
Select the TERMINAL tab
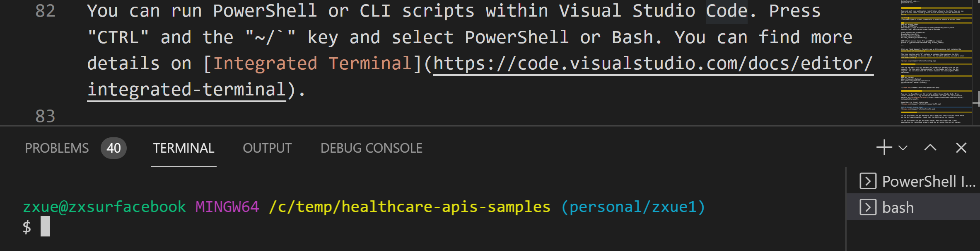click(x=183, y=148)
